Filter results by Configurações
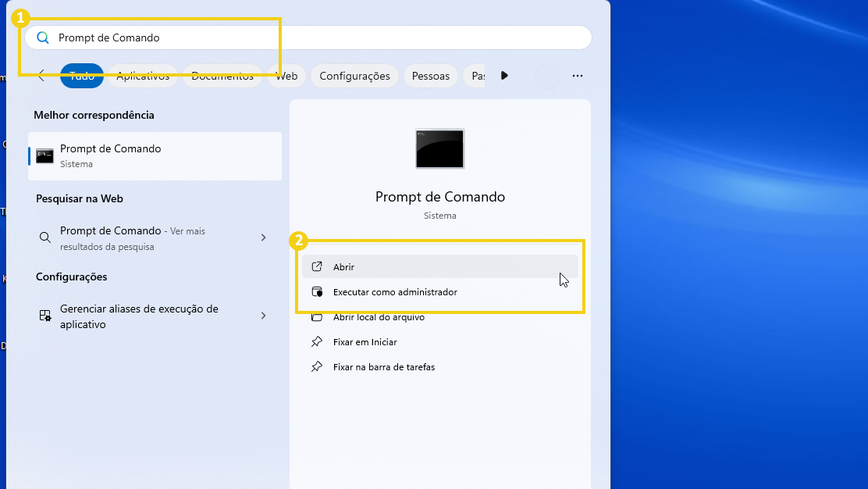The width and height of the screenshot is (868, 489). (354, 76)
